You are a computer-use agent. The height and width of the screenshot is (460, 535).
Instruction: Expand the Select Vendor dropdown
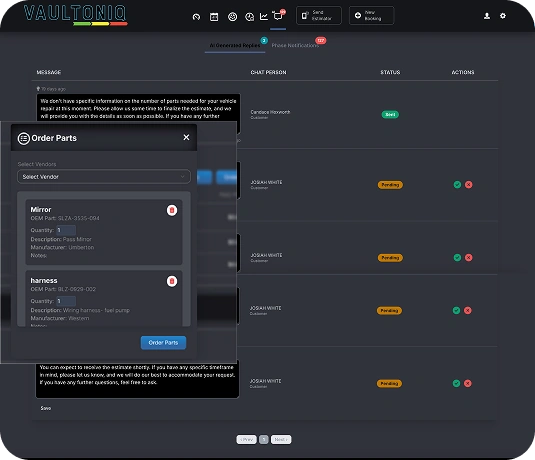(x=104, y=176)
